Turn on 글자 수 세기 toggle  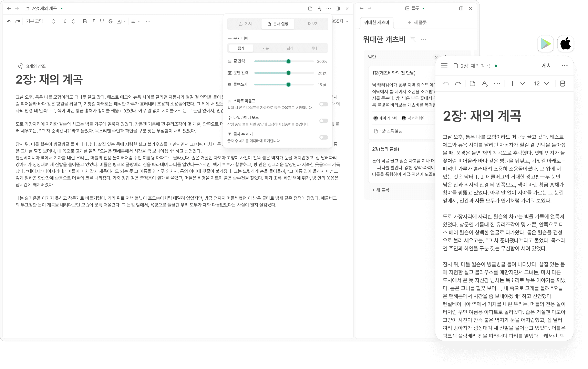point(323,137)
